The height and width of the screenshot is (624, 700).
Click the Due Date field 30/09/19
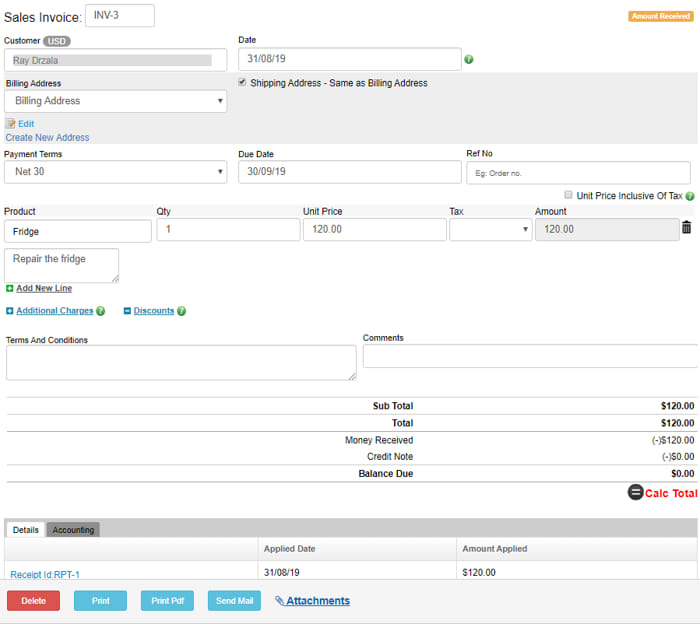coord(350,172)
